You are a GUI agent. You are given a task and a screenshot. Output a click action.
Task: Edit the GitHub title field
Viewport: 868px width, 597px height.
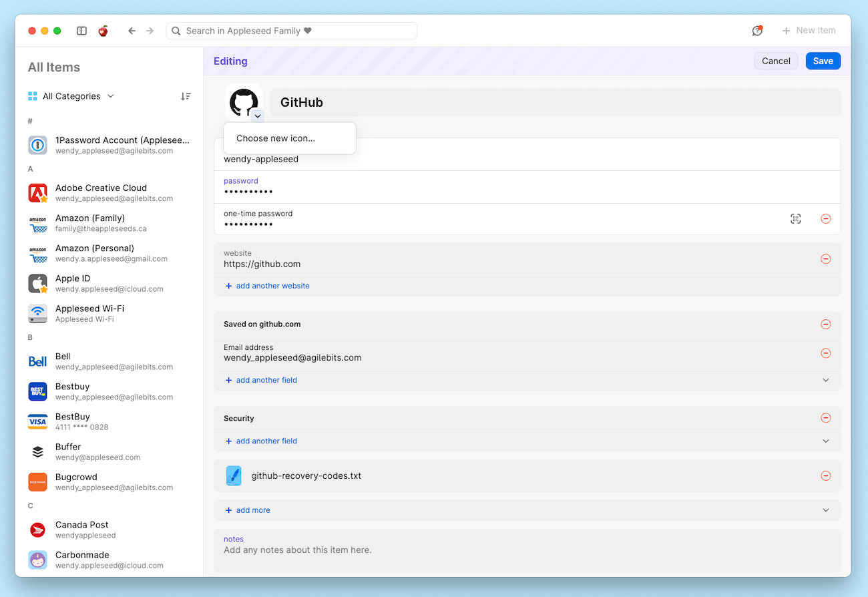[x=556, y=102]
